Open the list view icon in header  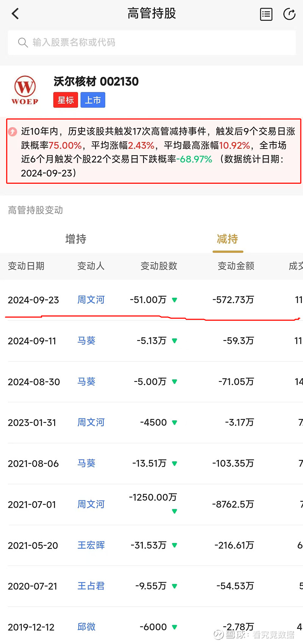coord(266,14)
